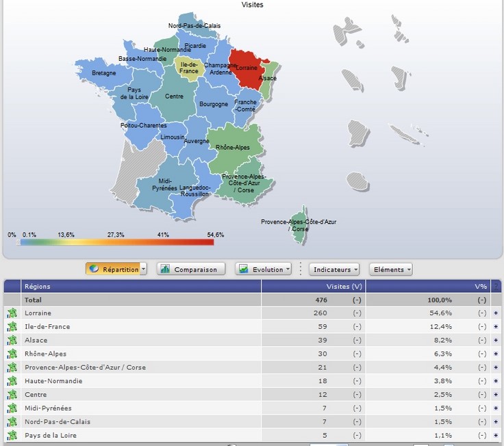Open the Evolution chart dropdown

pos(288,270)
